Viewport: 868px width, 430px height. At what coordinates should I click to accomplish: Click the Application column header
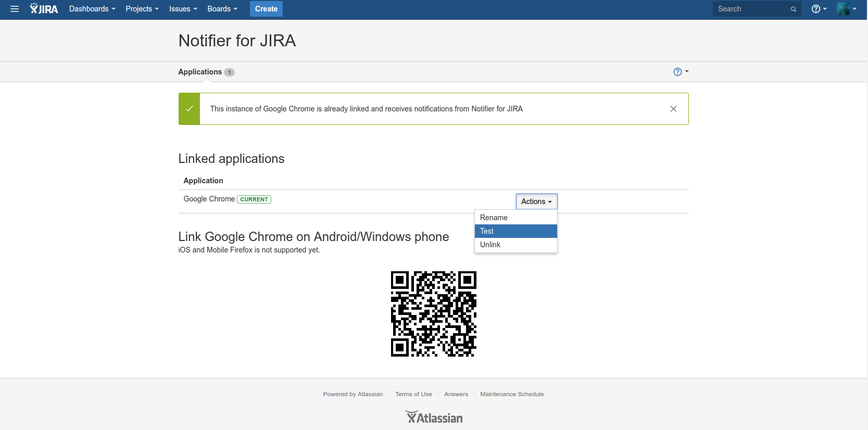(203, 181)
